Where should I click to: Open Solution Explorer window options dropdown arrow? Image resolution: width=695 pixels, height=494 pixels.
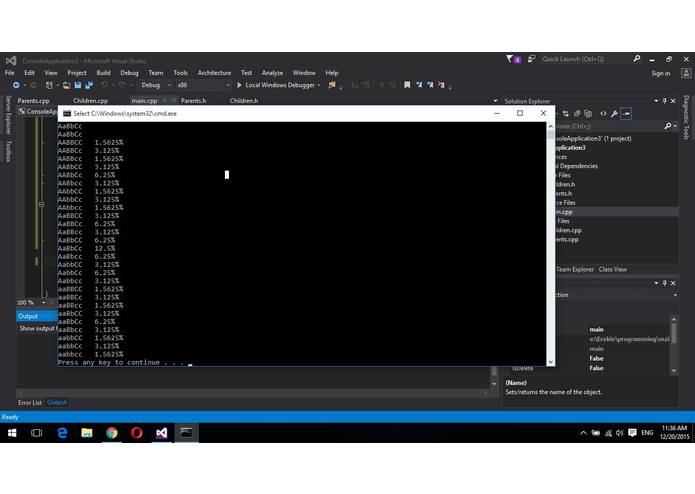click(656, 101)
